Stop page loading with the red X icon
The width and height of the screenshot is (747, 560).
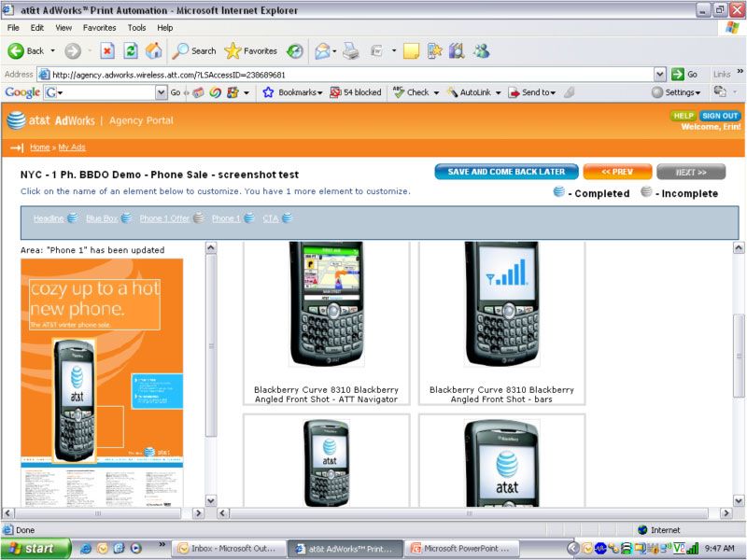(107, 50)
